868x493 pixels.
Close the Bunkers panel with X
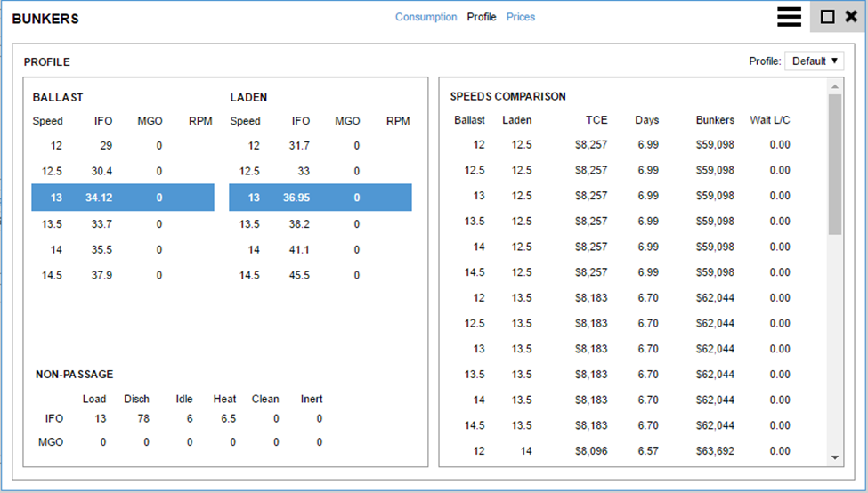(x=851, y=17)
